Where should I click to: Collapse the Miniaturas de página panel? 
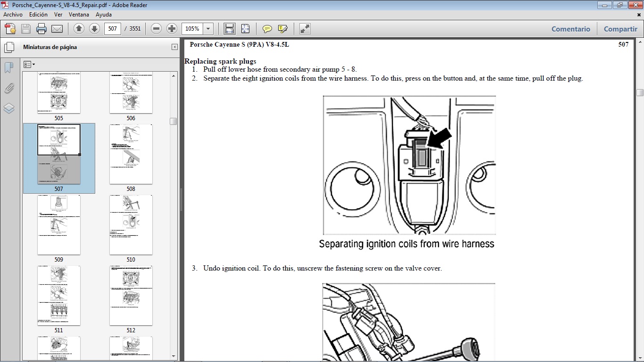[x=174, y=47]
